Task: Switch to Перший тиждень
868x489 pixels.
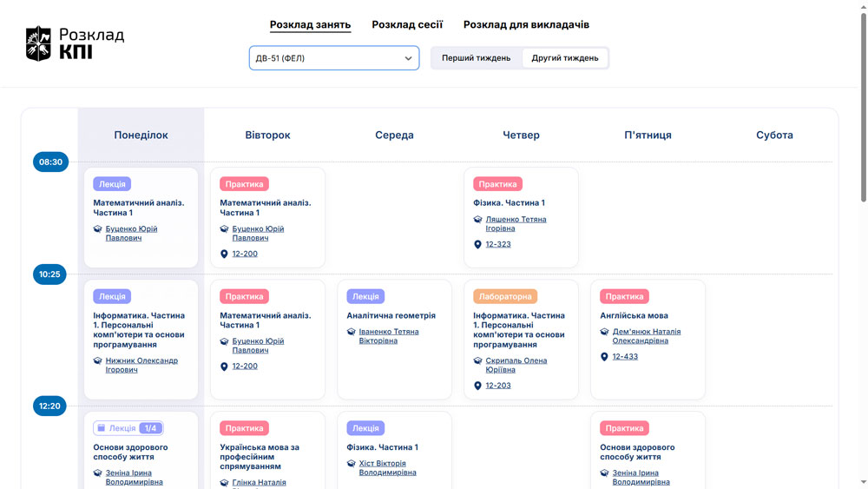Action: [476, 58]
